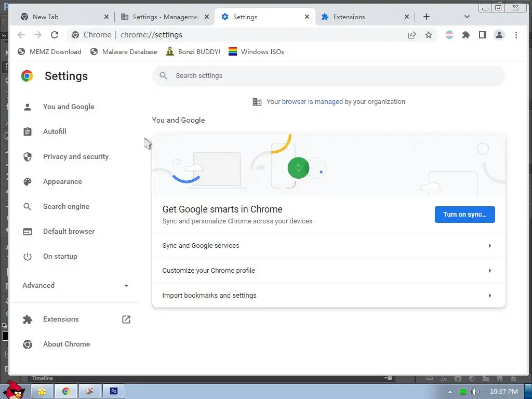Show hidden system tray icons

coord(450,392)
